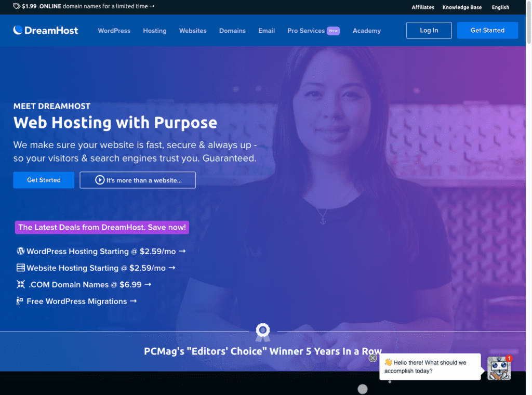
Task: Open the Hosting menu
Action: 155,31
